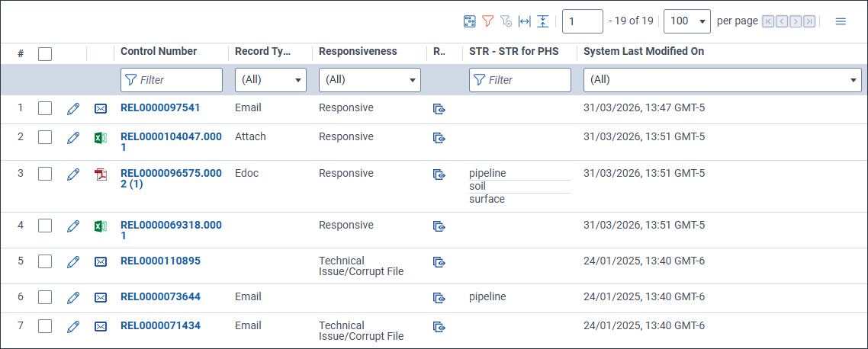The height and width of the screenshot is (349, 868).
Task: Open the Responsiveness (All) filter dropdown
Action: click(370, 80)
